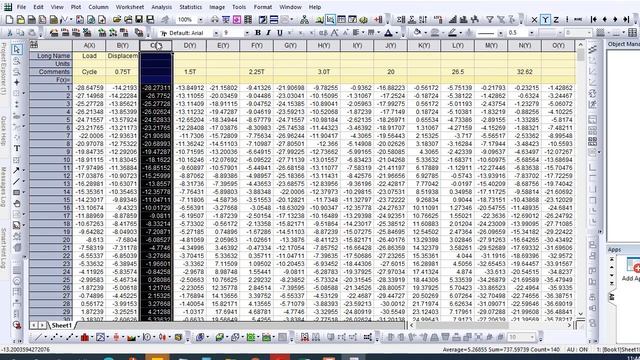The image size is (640, 360).
Task: Move column to last icon
Action: pos(627,20)
